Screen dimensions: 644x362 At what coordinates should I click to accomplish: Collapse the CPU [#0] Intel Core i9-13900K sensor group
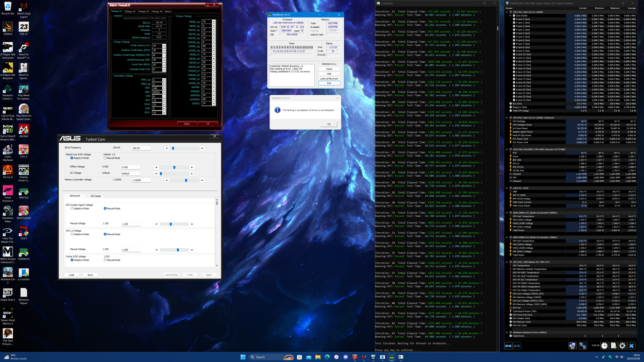[x=507, y=12]
